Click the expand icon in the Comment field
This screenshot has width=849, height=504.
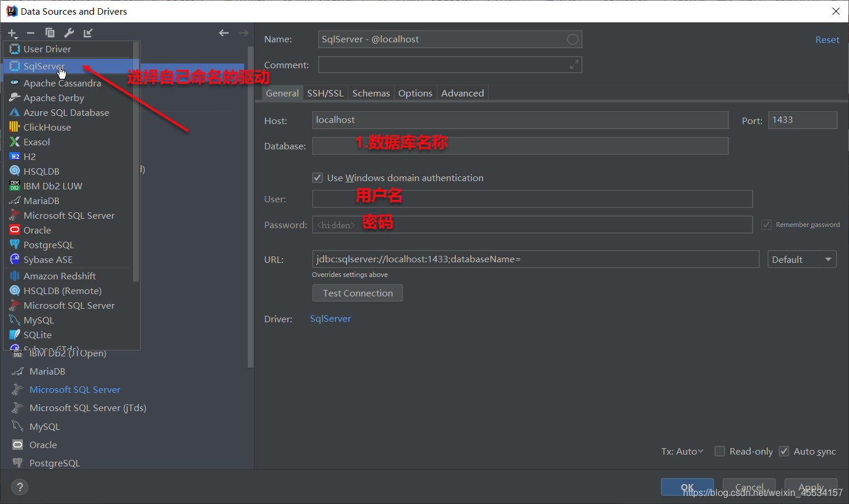pos(574,65)
